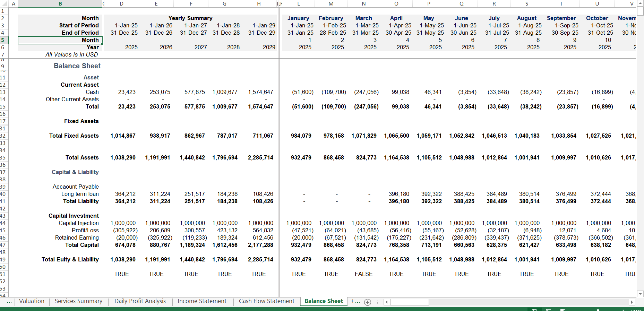Select column U header
This screenshot has width=644, height=311.
click(597, 4)
